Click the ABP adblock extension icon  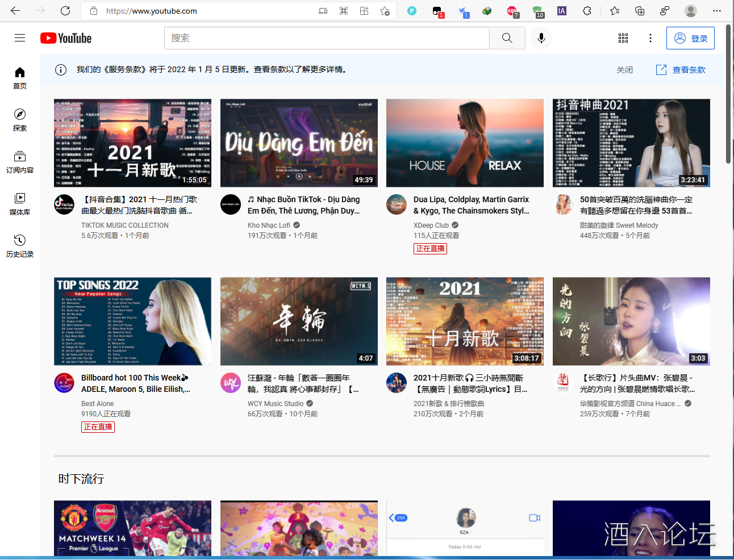512,11
